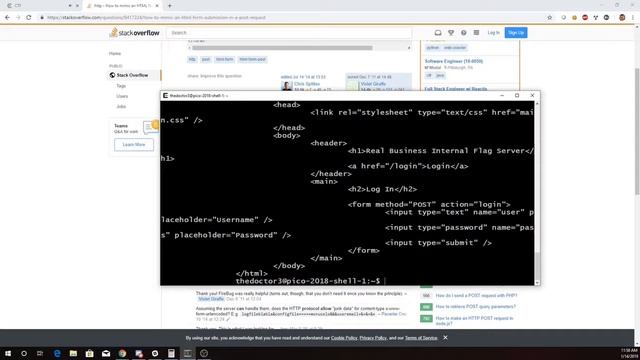Open 'How do I send a POST request with PHP' link
This screenshot has width=640, height=360.
tap(476, 296)
